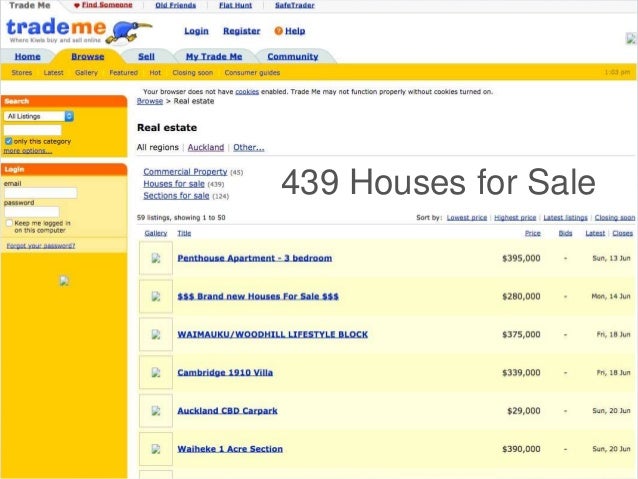The image size is (638, 479).
Task: Open Penthouse Apartment - 3 bedroom listing
Action: (255, 258)
